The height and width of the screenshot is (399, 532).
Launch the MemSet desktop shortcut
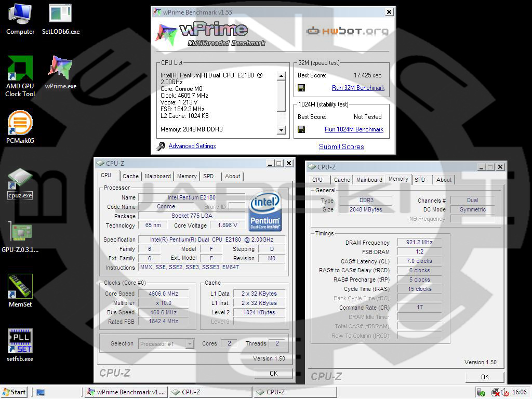point(20,291)
